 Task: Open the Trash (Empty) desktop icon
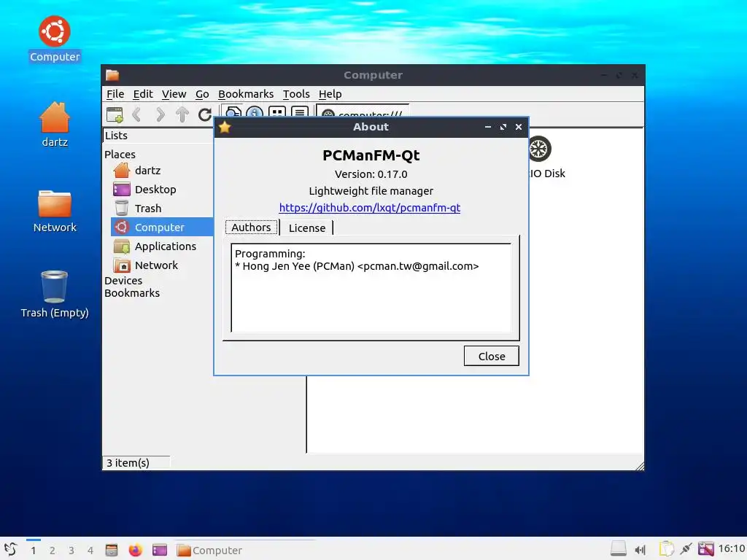(x=55, y=295)
